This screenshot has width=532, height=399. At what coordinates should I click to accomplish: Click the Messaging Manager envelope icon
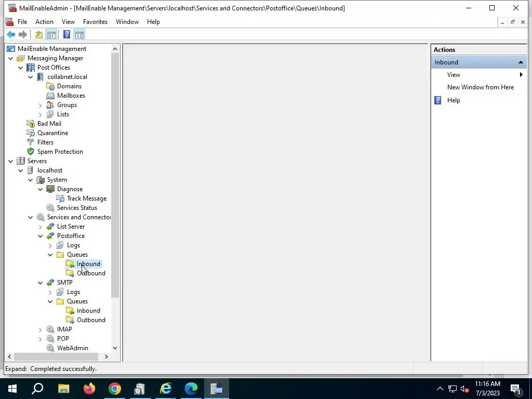[x=20, y=58]
